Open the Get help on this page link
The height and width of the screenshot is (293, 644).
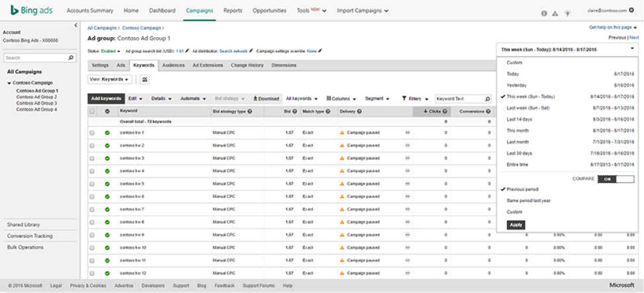[x=613, y=28]
